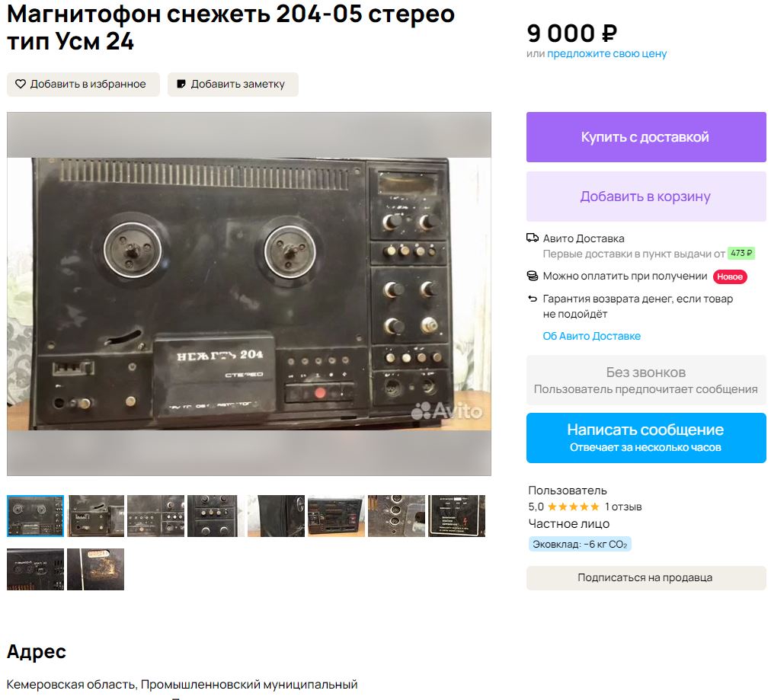Click the note icon in Добавить заметку
Viewport: 771px width, 700px height.
coord(181,84)
